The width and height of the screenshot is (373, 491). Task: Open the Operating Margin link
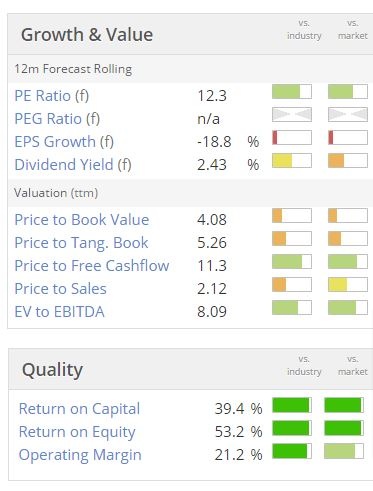[x=80, y=455]
